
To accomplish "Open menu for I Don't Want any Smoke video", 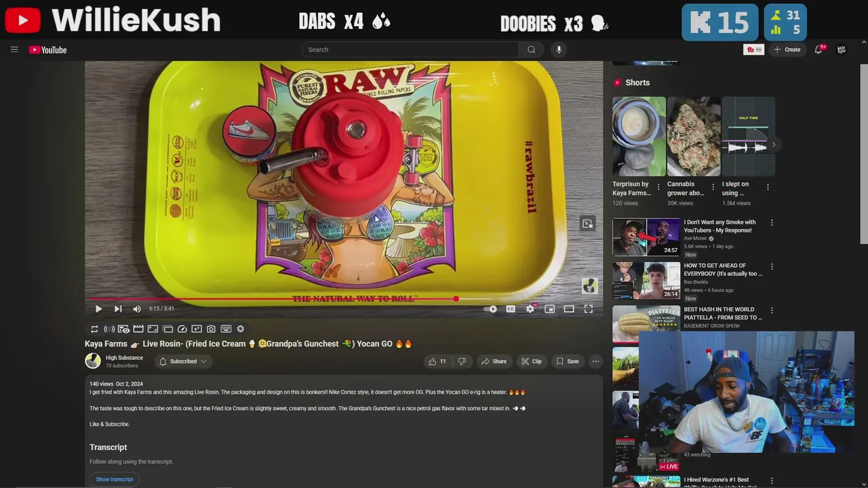I will [x=772, y=223].
